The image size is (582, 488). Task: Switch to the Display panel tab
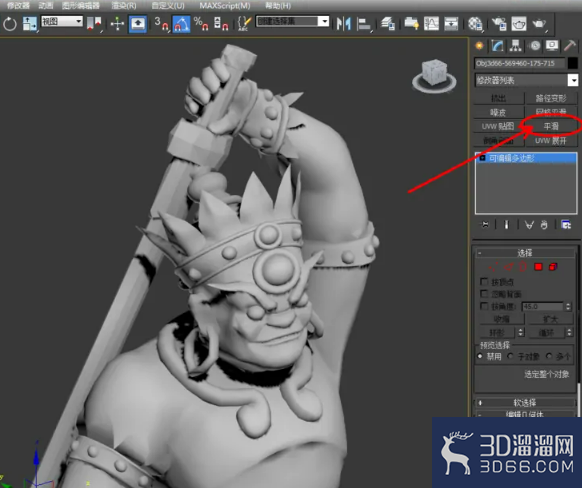pyautogui.click(x=552, y=46)
